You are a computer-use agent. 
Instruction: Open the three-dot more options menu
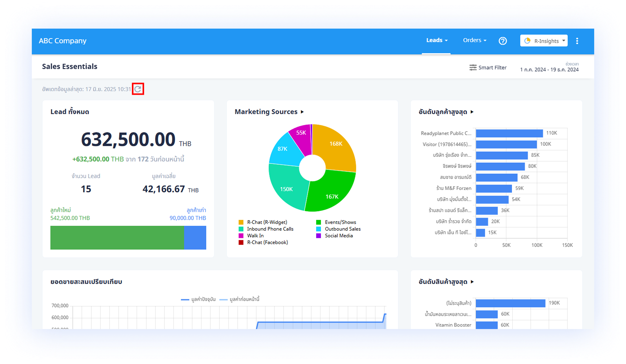coord(577,41)
